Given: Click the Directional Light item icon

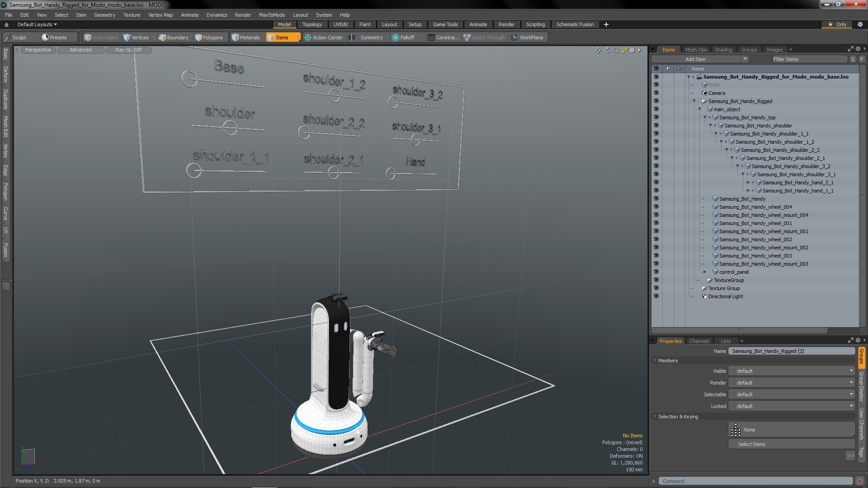Looking at the screenshot, I should (704, 296).
